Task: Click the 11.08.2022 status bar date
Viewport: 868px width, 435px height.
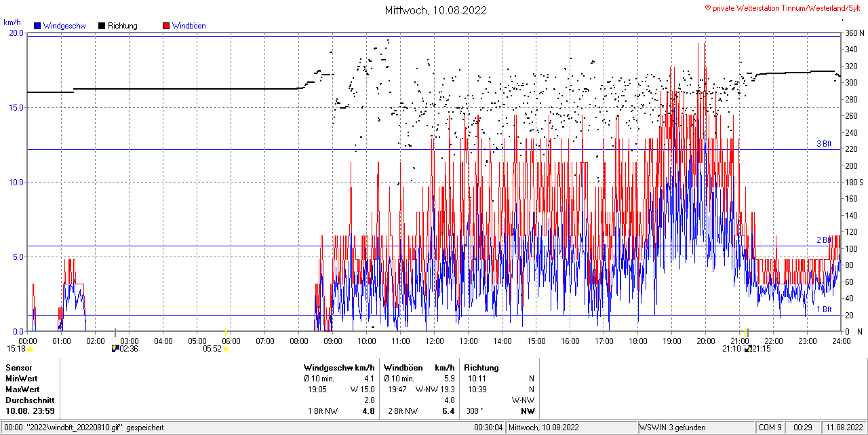Action: (844, 428)
